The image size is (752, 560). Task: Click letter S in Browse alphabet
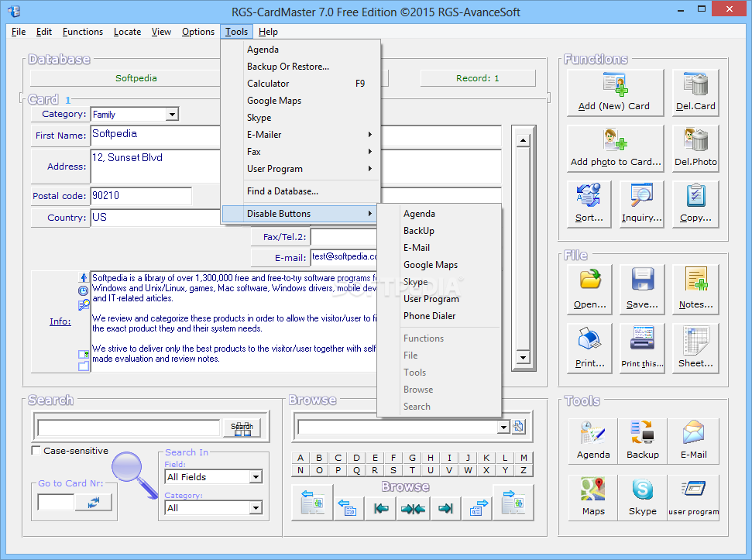coord(393,470)
